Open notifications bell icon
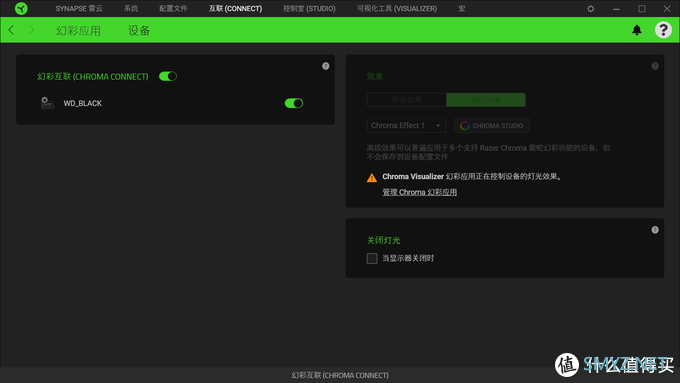 [x=637, y=30]
